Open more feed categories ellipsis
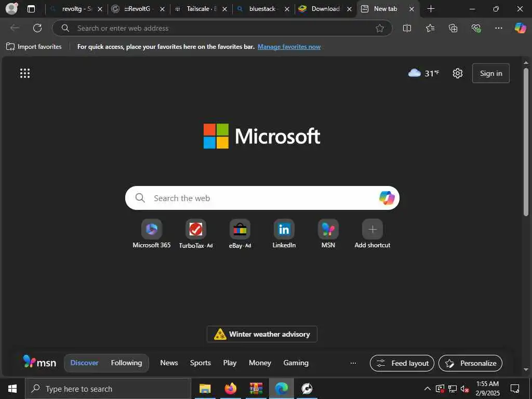 353,363
